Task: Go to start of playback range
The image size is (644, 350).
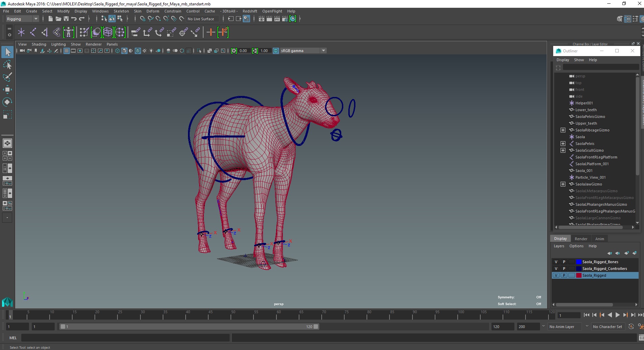Action: pyautogui.click(x=586, y=315)
